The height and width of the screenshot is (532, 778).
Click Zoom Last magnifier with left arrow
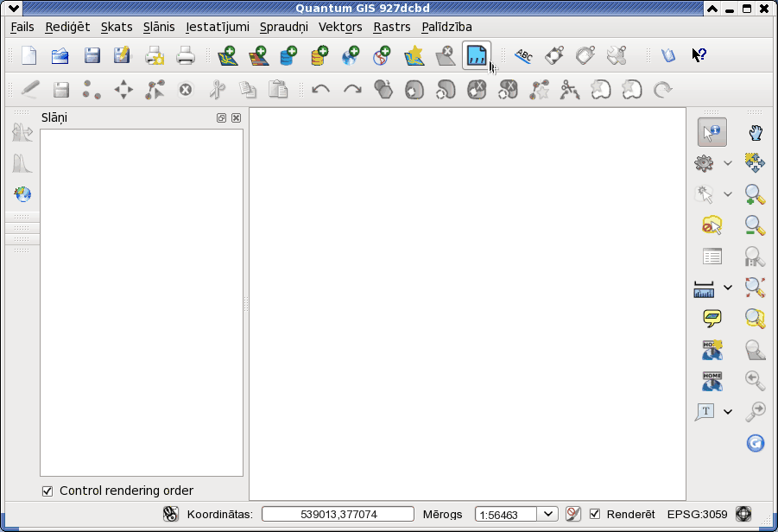756,380
